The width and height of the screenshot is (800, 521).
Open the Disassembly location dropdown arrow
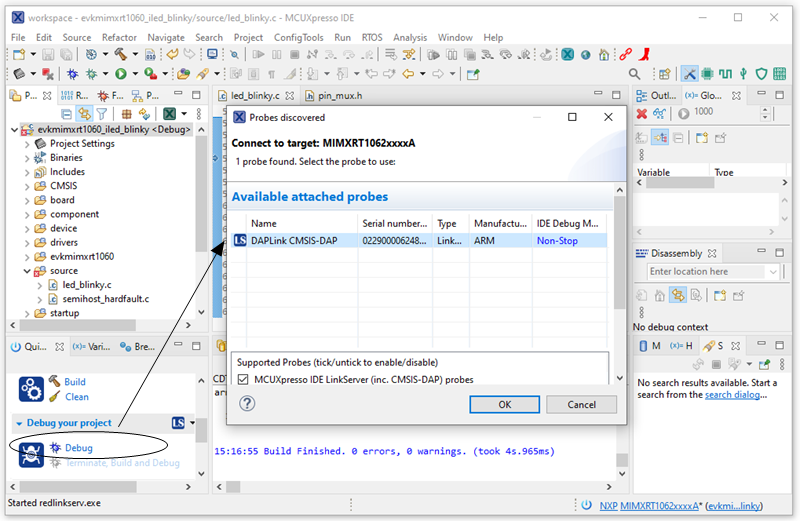coord(773,272)
